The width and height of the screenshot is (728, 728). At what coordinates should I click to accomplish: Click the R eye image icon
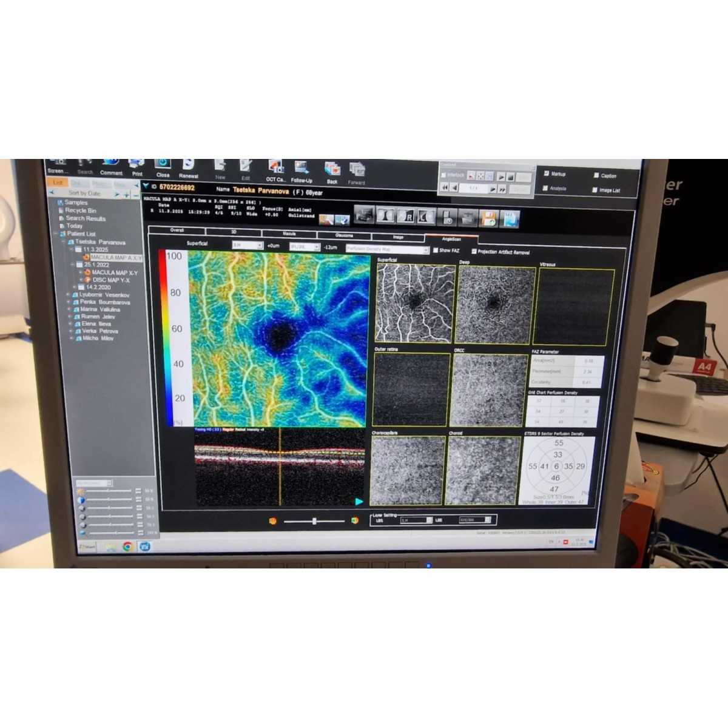click(x=406, y=215)
